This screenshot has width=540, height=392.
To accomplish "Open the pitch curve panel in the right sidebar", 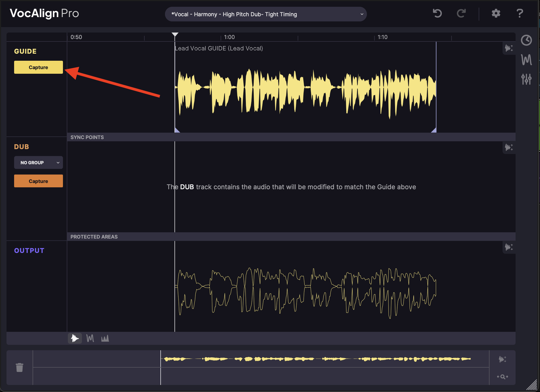I will (x=526, y=60).
